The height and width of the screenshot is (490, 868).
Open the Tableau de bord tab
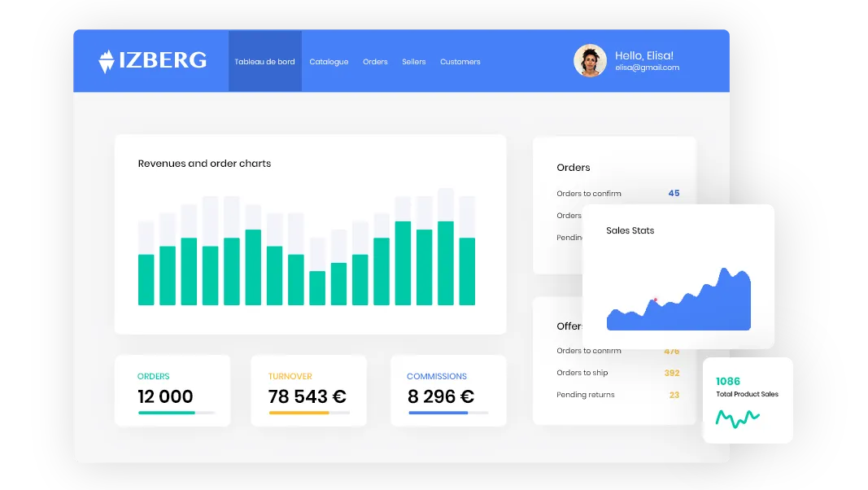264,62
